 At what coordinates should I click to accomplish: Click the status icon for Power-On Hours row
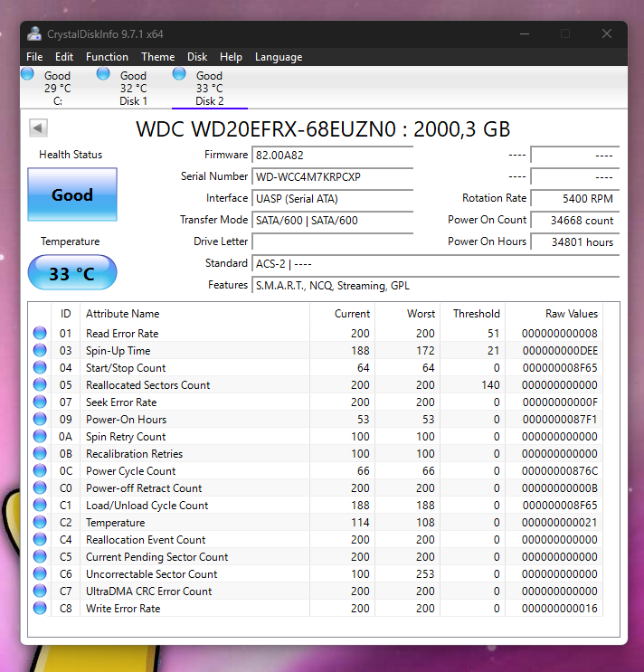(x=40, y=419)
